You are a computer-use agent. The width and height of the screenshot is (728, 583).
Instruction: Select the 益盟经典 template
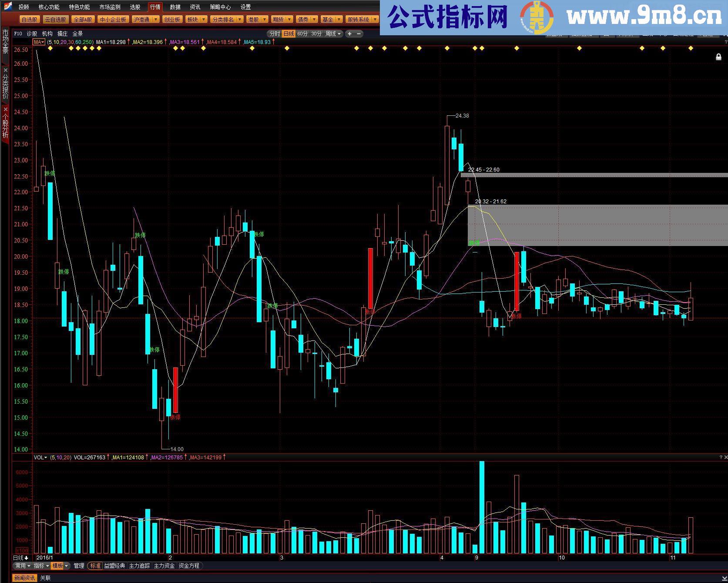pyautogui.click(x=114, y=566)
